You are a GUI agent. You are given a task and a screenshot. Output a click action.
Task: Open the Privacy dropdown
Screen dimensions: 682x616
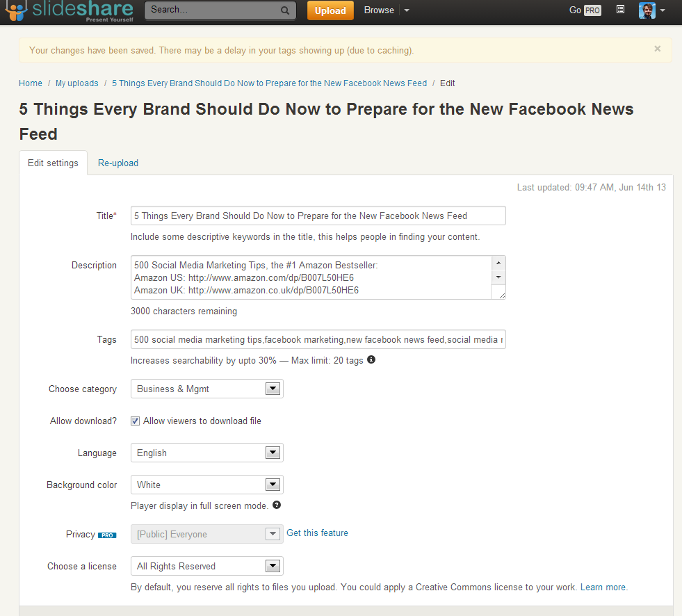coord(207,534)
